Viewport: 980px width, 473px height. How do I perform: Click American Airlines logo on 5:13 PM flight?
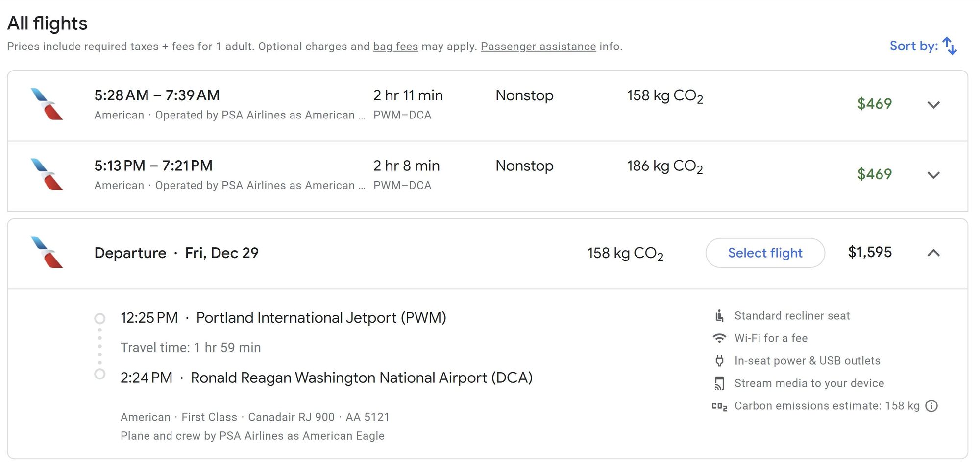(47, 174)
